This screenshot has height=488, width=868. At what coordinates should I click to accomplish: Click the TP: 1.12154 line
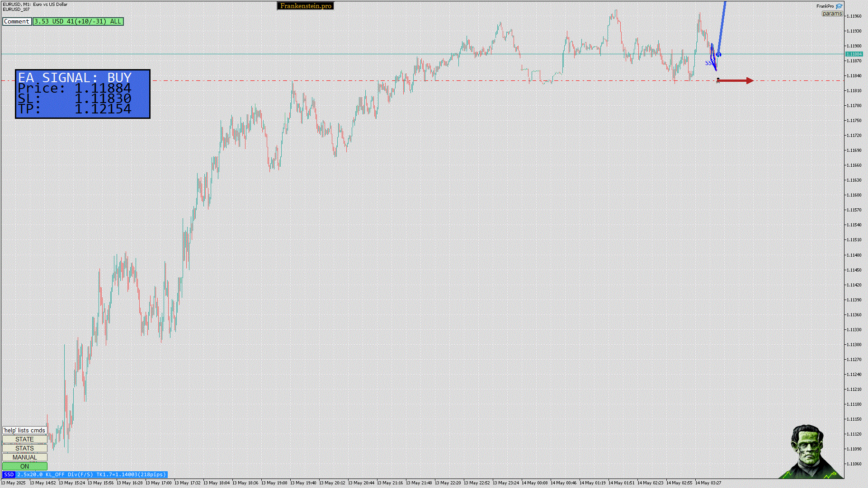75,109
